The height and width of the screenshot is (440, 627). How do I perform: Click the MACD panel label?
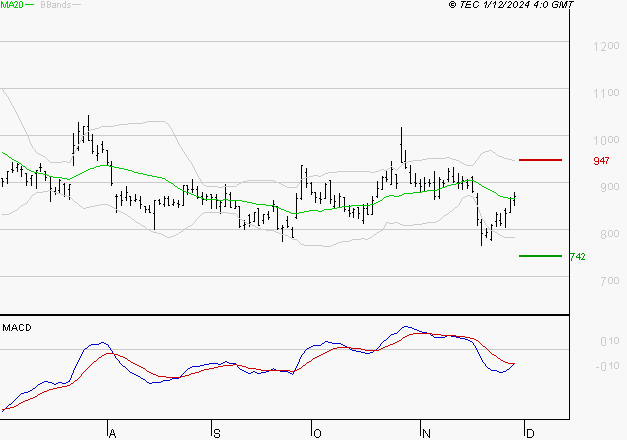pos(17,328)
